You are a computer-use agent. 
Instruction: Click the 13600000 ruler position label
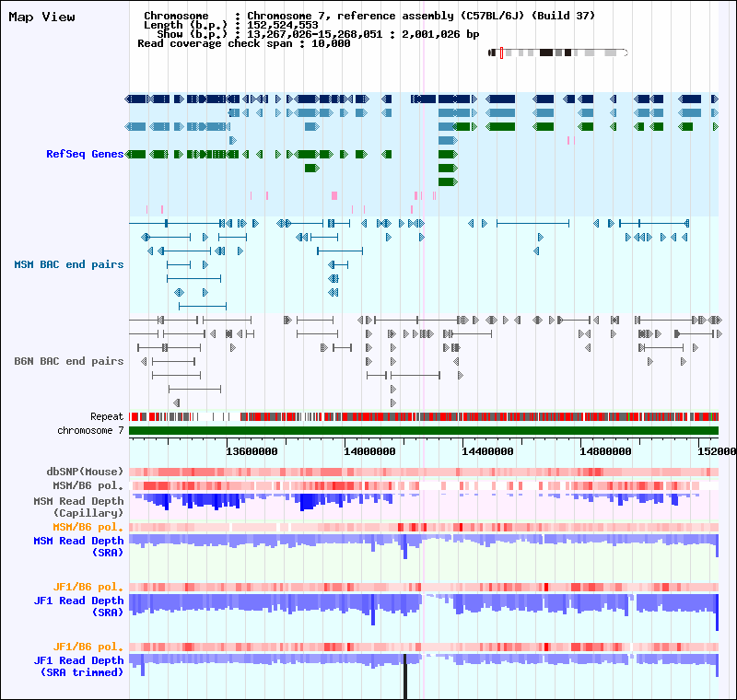[x=252, y=451]
